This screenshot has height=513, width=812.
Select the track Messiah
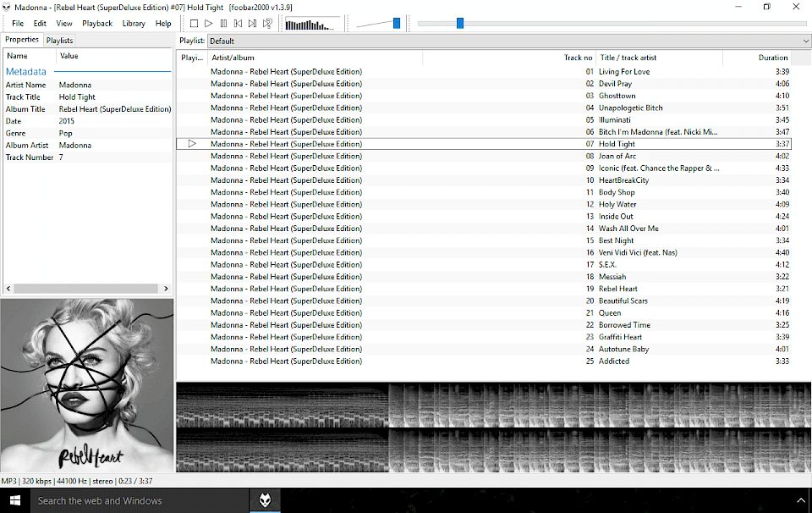(484, 277)
